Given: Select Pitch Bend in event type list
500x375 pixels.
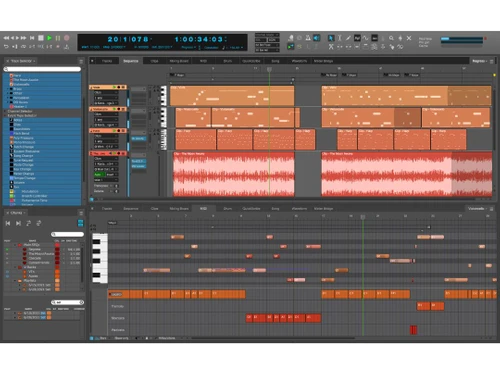Looking at the screenshot, I should pos(21,133).
